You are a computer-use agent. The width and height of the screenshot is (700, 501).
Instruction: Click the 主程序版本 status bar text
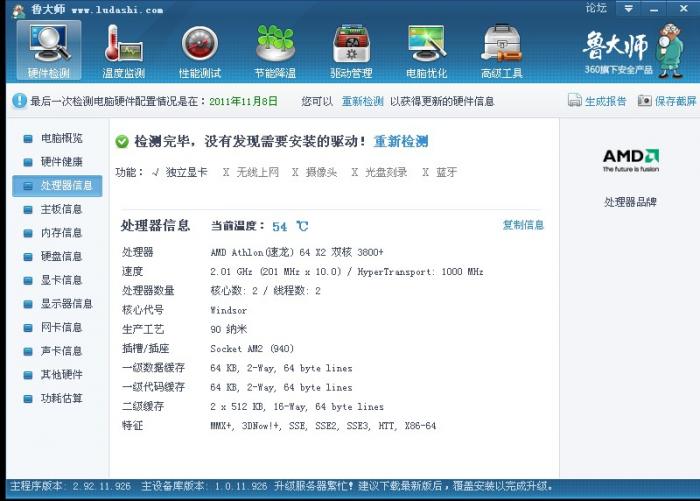pos(71,486)
